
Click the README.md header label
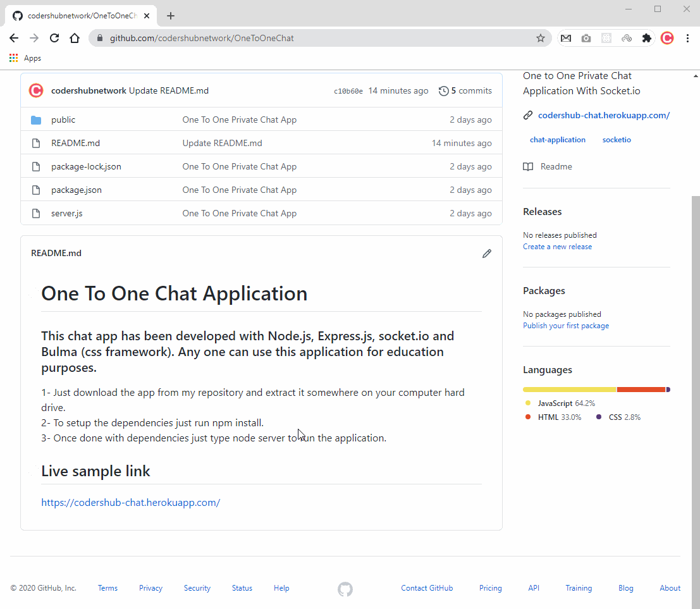pyautogui.click(x=56, y=253)
